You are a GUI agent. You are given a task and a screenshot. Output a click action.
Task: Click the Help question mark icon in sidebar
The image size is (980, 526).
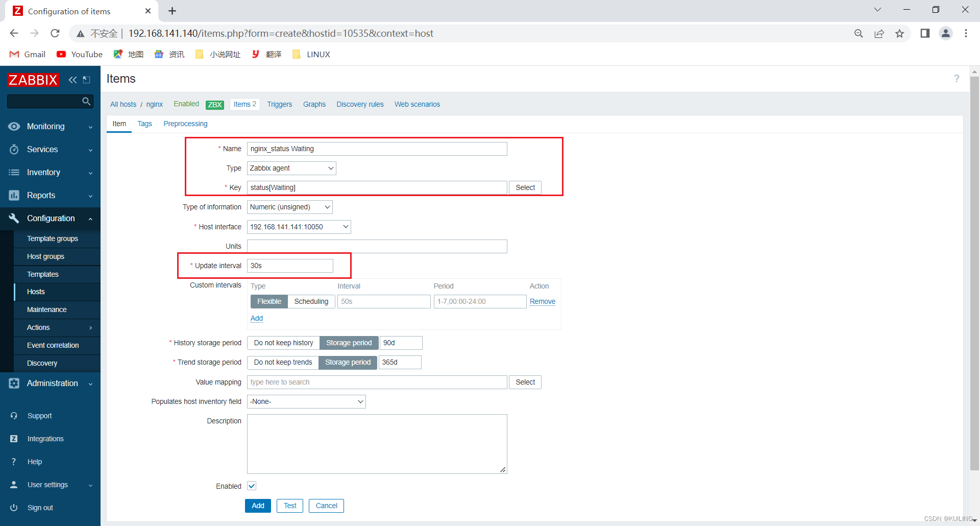14,462
